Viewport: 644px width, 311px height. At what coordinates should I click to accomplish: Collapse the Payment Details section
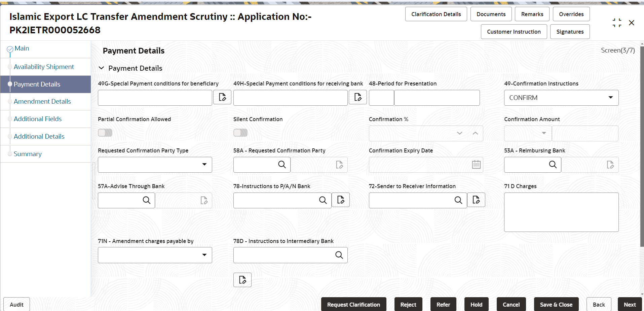coord(102,68)
